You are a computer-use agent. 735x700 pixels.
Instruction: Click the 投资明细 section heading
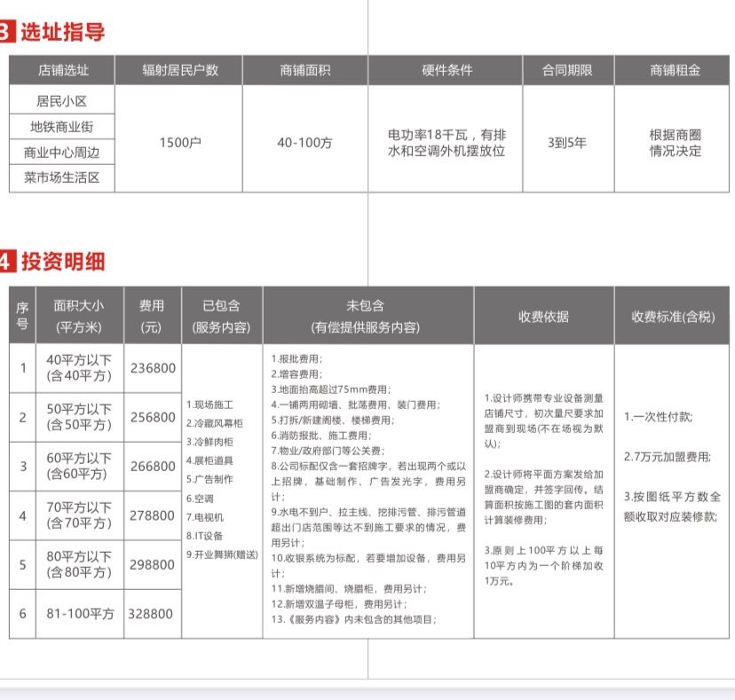(x=62, y=261)
